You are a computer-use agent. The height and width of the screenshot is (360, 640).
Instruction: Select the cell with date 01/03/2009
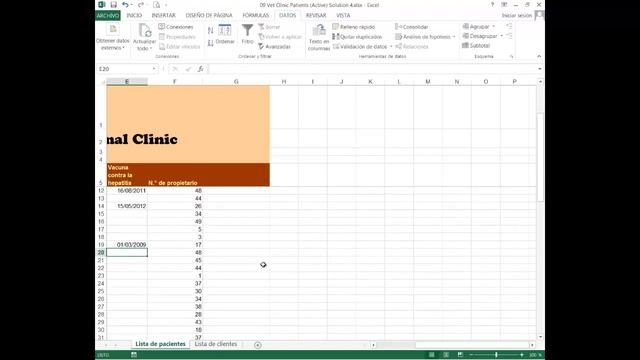(127, 245)
